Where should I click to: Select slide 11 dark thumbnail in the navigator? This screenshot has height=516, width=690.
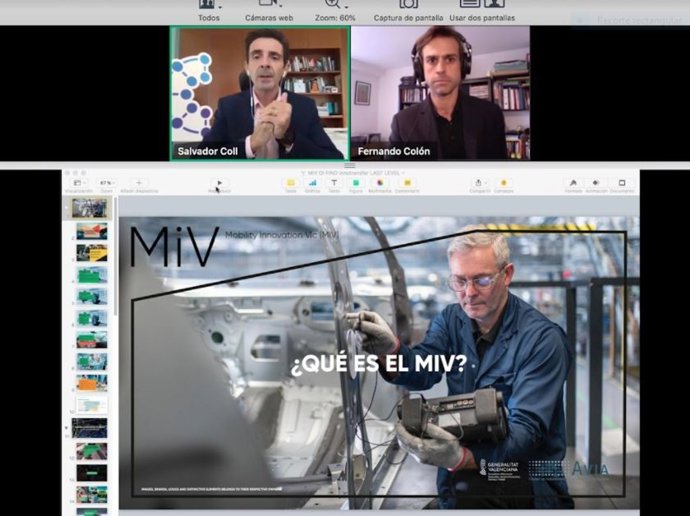89,428
